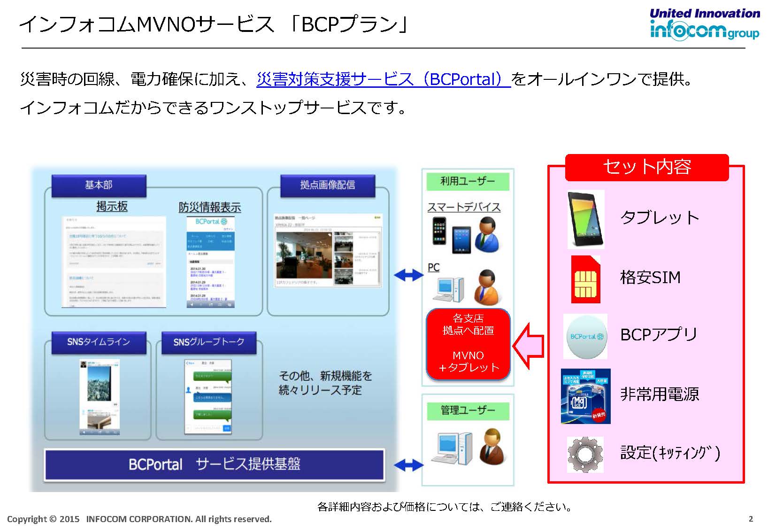
Task: Click the SNSタイムライン header label
Action: 99,342
